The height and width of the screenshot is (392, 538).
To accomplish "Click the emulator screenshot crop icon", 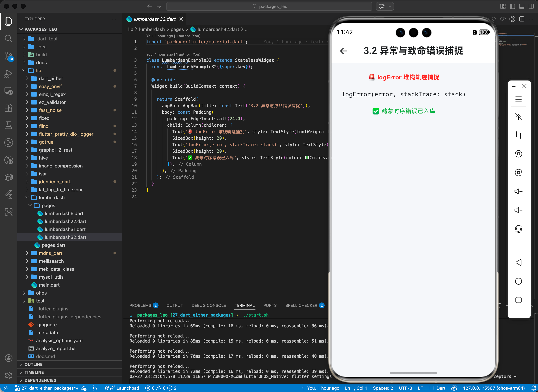I will click(x=518, y=135).
